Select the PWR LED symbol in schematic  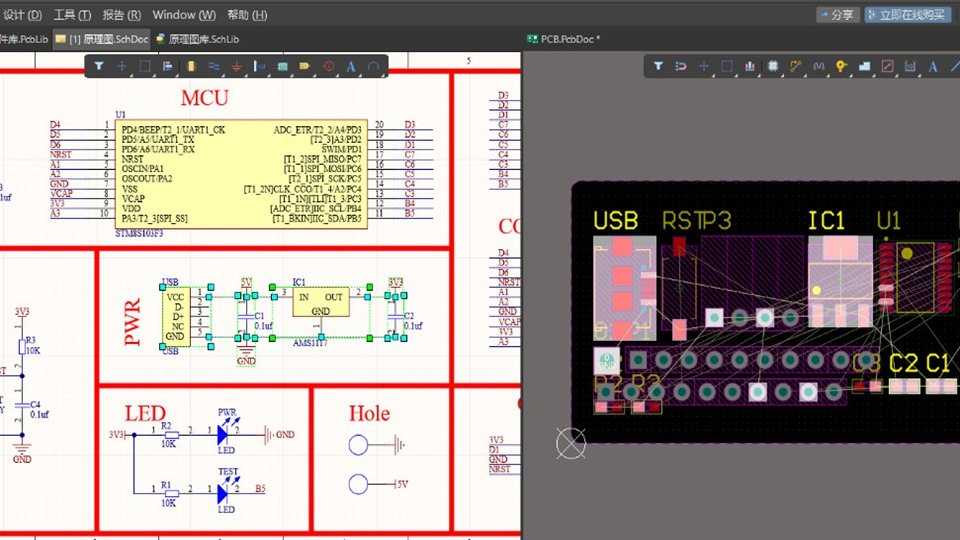[x=225, y=433]
